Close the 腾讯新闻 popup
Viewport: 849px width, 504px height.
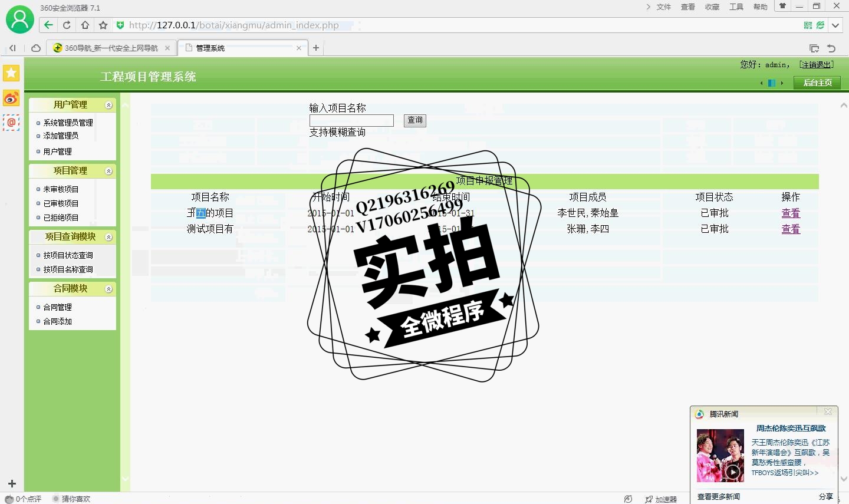(x=828, y=411)
